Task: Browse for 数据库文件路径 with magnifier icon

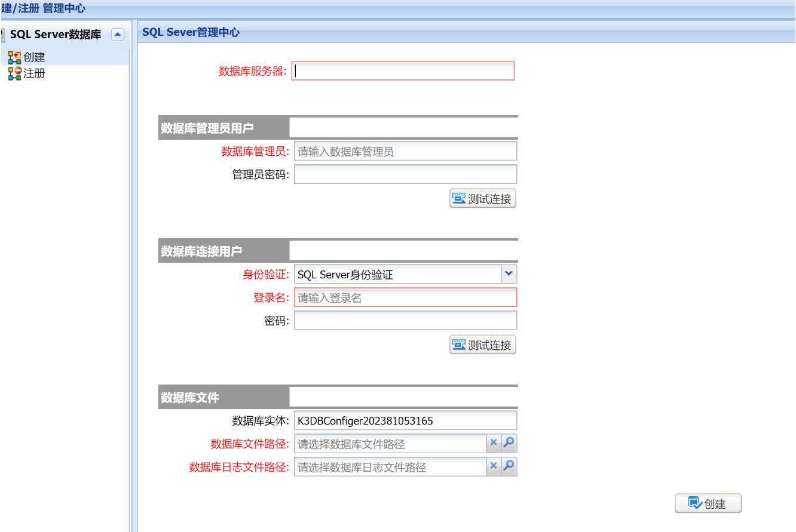Action: [x=510, y=442]
